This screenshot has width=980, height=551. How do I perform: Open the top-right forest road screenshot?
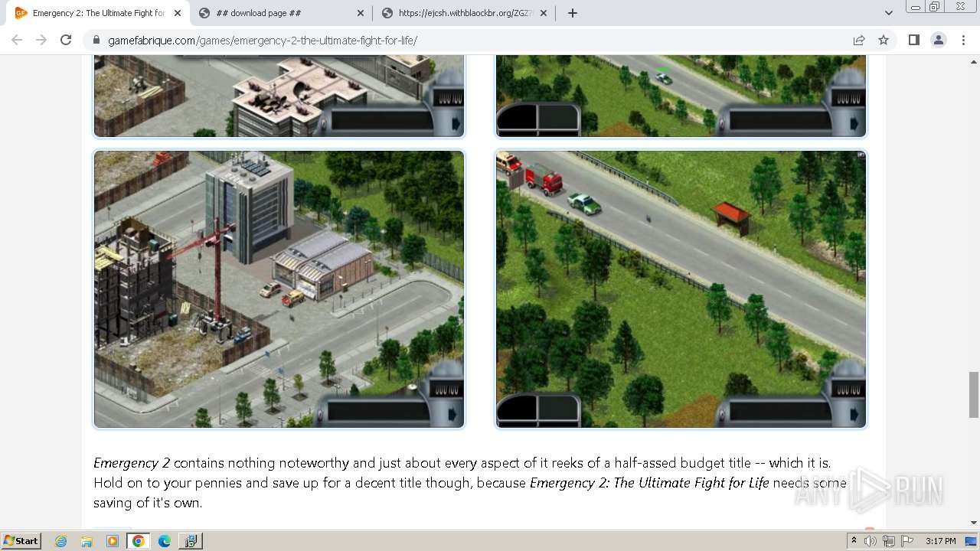tap(681, 96)
